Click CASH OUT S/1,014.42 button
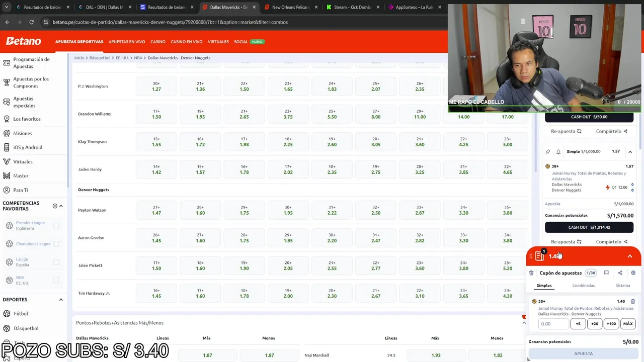This screenshot has height=362, width=644. [x=589, y=227]
